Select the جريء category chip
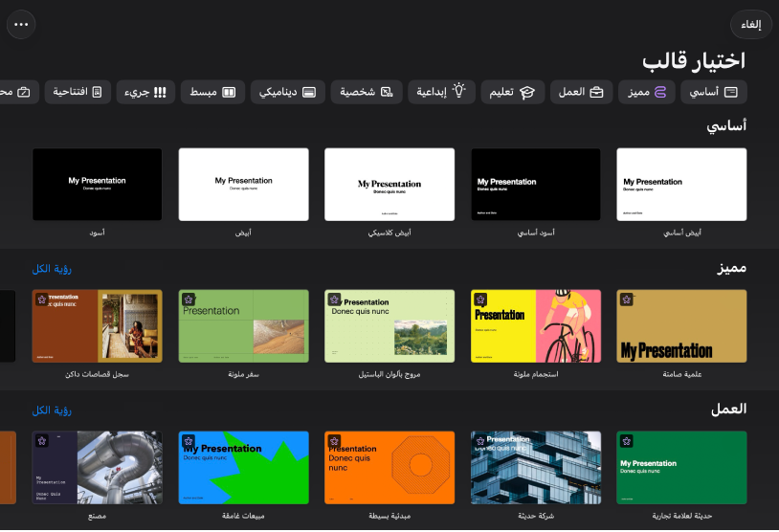779x532 pixels. (x=145, y=92)
